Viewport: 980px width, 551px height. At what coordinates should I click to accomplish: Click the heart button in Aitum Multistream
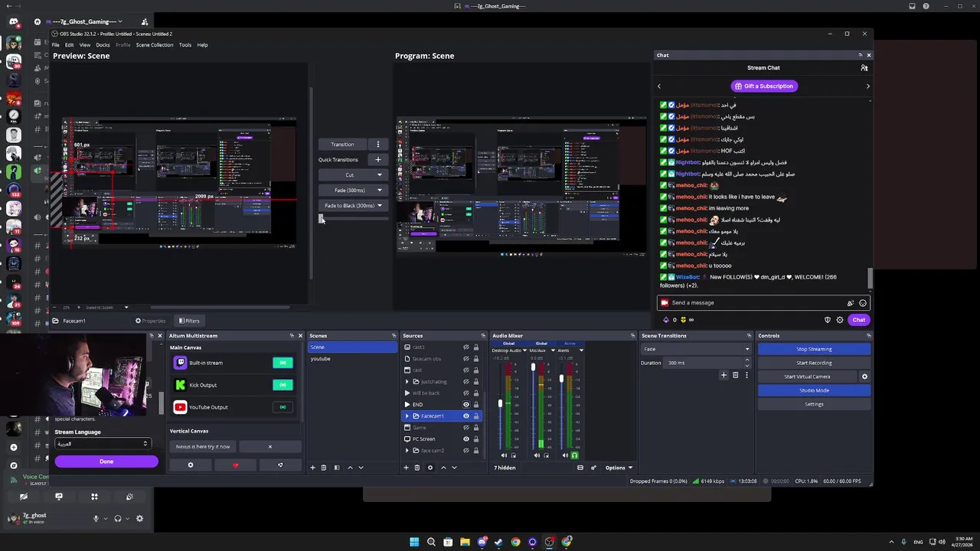point(235,465)
